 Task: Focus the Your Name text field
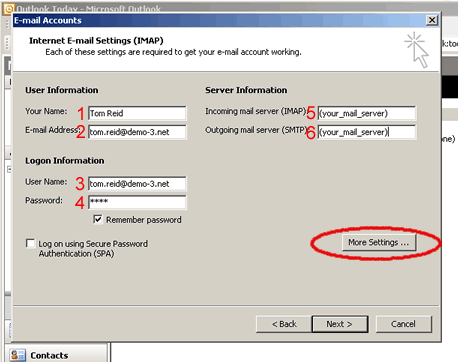137,113
